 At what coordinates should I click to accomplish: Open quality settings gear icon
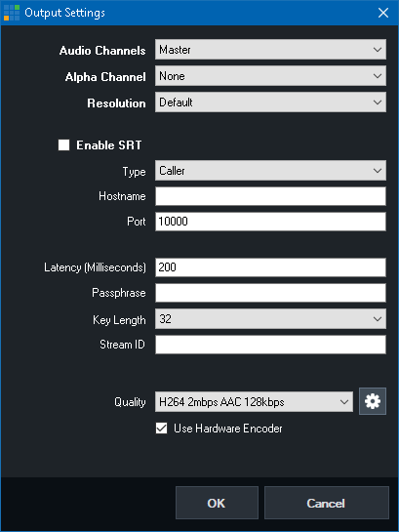(373, 401)
